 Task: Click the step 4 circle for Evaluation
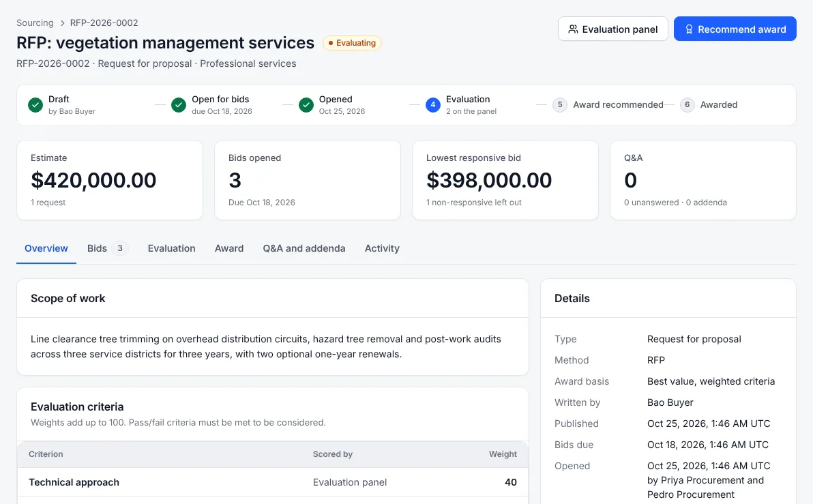pos(433,105)
